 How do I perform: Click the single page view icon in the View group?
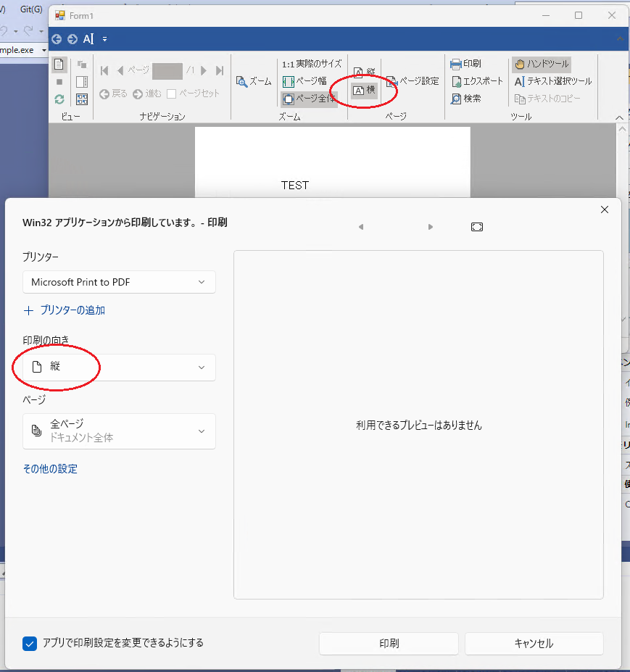59,65
